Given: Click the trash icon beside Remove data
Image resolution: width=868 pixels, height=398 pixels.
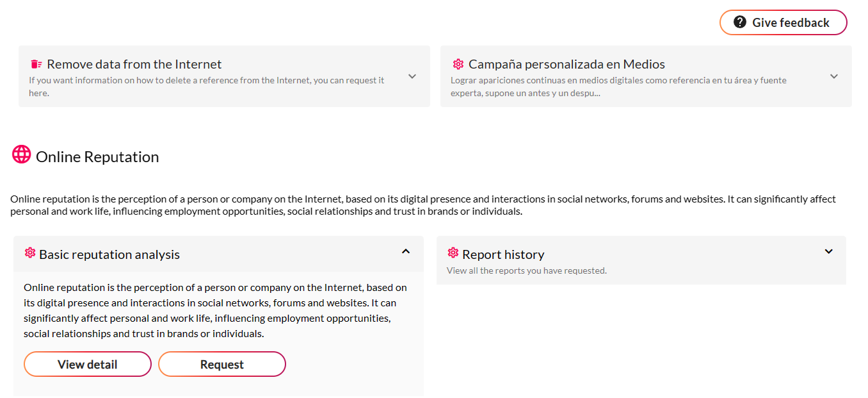Looking at the screenshot, I should [x=36, y=64].
